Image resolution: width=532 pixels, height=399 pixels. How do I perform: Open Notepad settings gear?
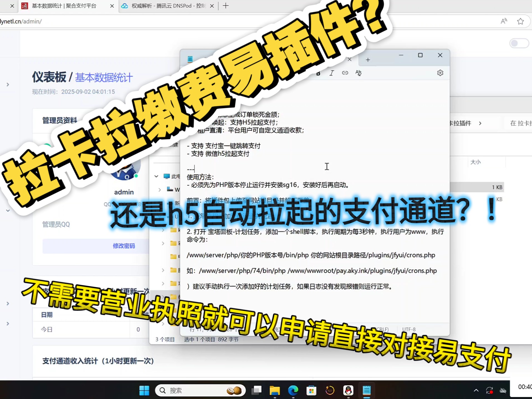(440, 73)
